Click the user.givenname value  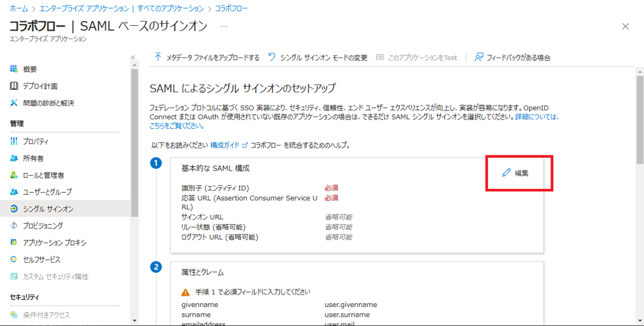(351, 305)
